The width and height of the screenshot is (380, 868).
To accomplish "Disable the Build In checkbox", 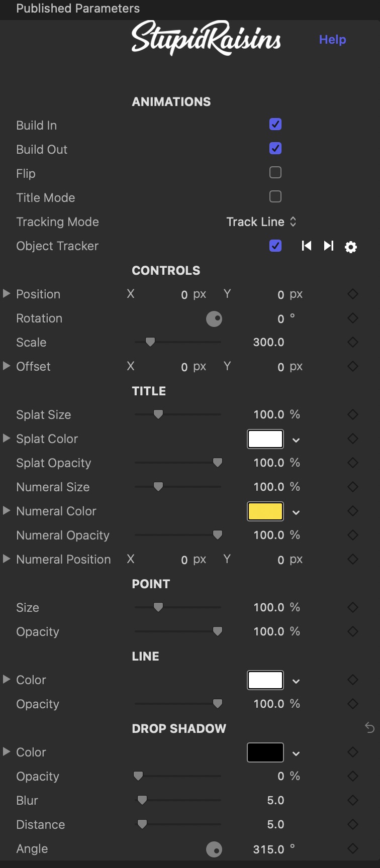I will coord(275,124).
